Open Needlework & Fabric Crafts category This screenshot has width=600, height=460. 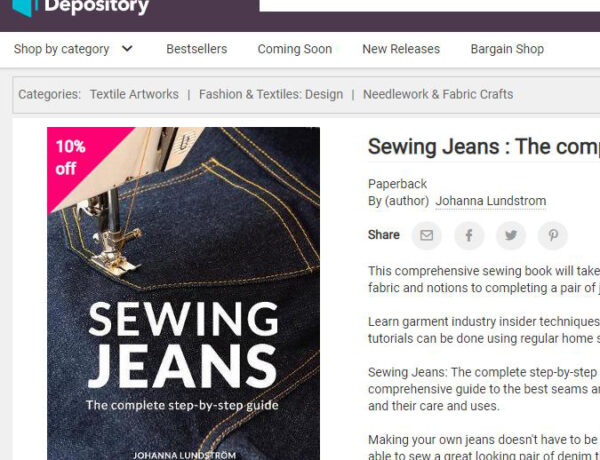(438, 94)
